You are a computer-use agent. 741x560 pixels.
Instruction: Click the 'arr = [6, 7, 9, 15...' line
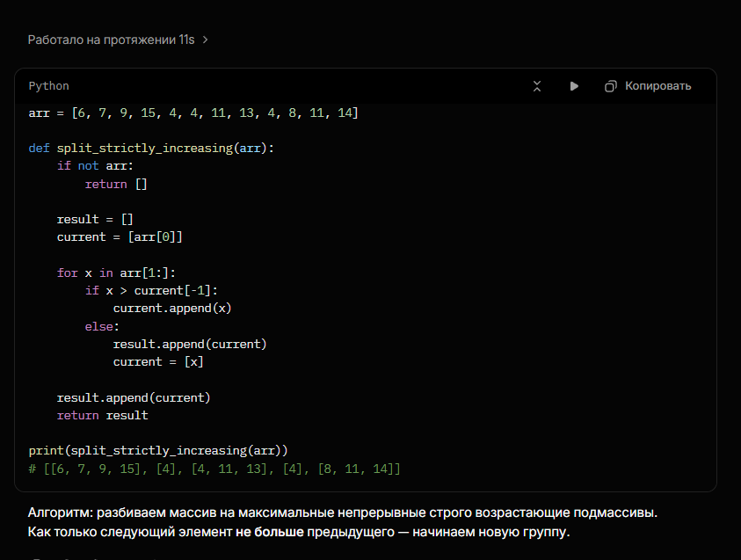[193, 113]
